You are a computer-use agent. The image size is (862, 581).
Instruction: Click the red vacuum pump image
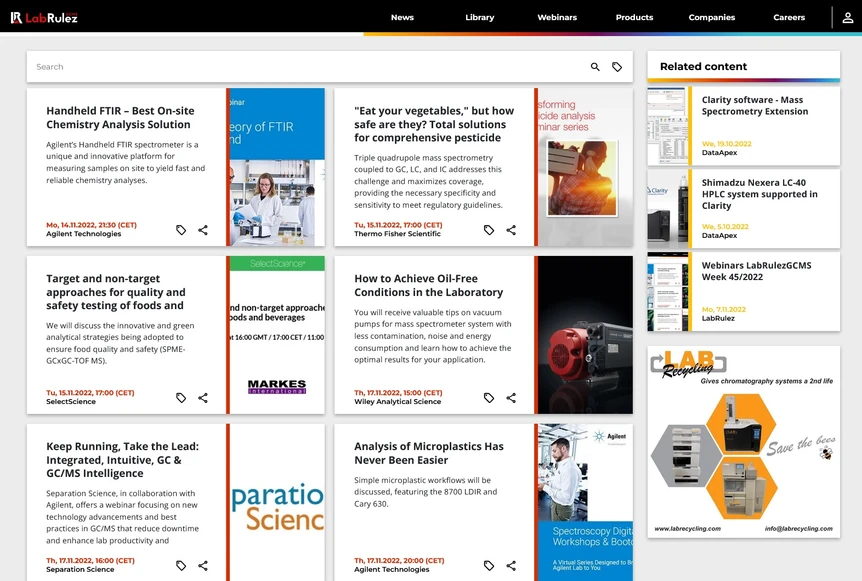[585, 335]
